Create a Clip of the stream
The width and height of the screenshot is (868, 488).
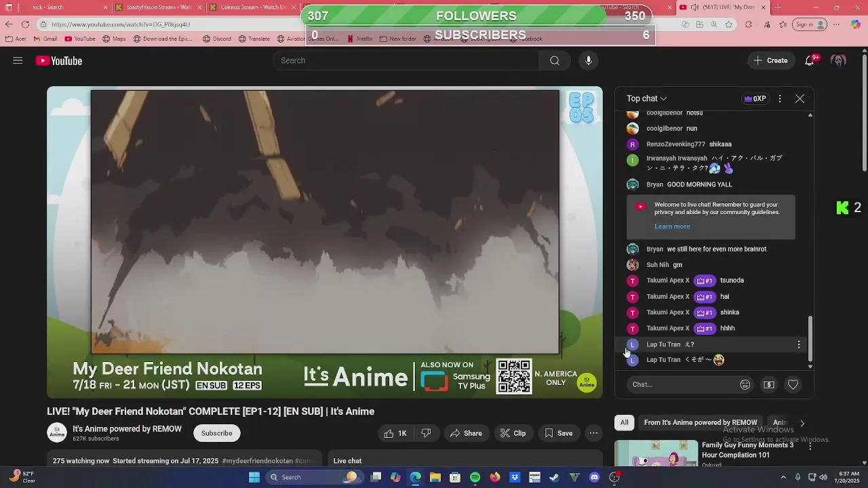pos(513,433)
